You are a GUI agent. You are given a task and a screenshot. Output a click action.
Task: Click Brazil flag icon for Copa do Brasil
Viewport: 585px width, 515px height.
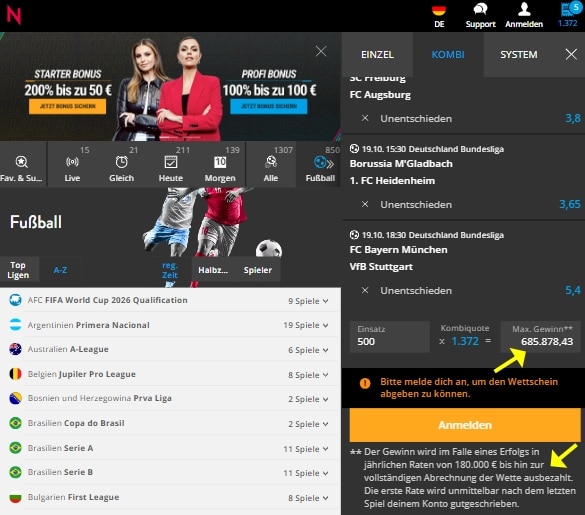point(15,423)
